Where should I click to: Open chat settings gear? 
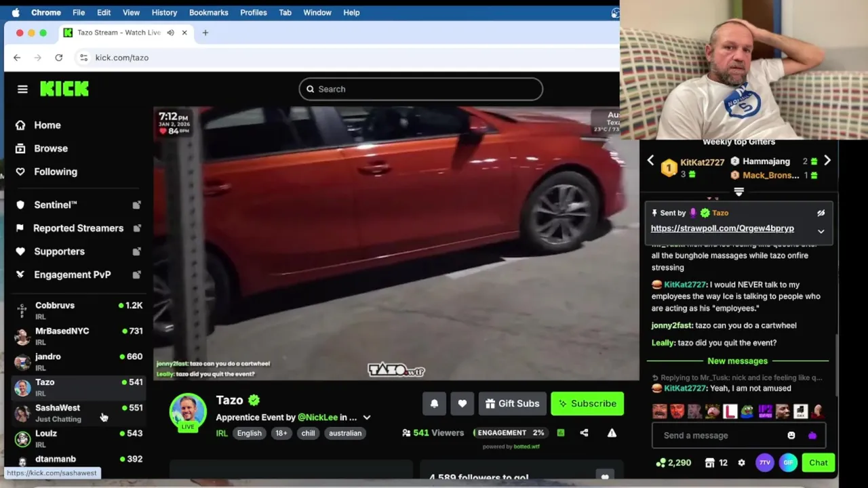[741, 463]
